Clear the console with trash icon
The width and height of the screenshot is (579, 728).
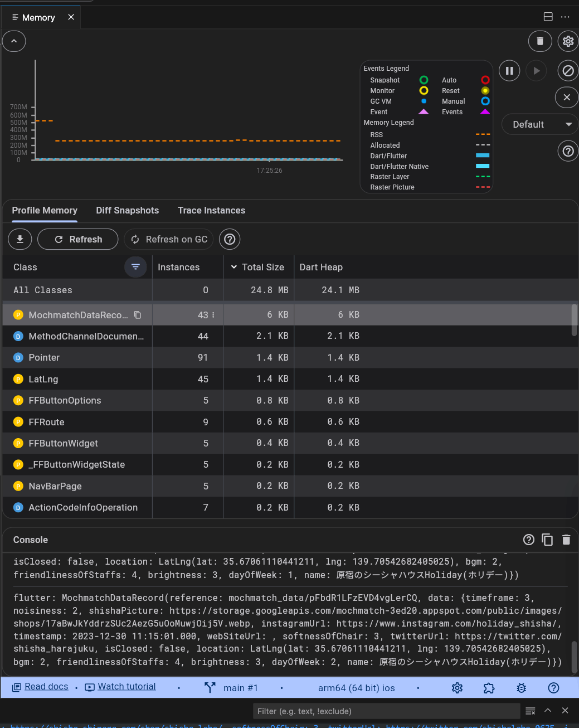click(566, 540)
